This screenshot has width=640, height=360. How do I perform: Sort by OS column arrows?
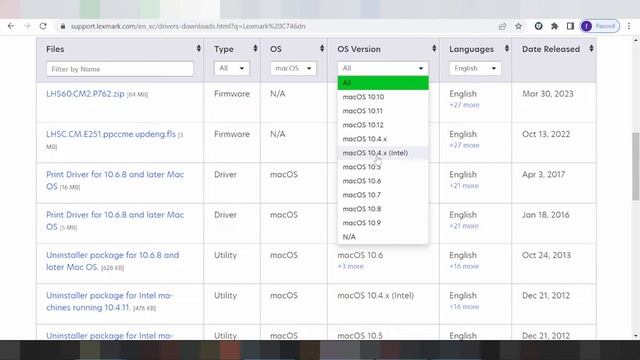point(322,49)
